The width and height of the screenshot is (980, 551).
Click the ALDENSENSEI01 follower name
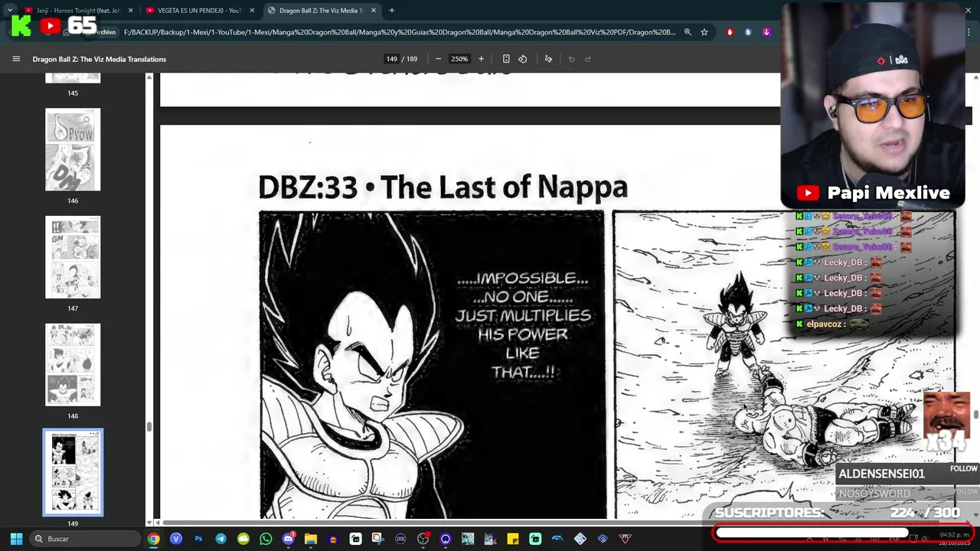tap(881, 474)
